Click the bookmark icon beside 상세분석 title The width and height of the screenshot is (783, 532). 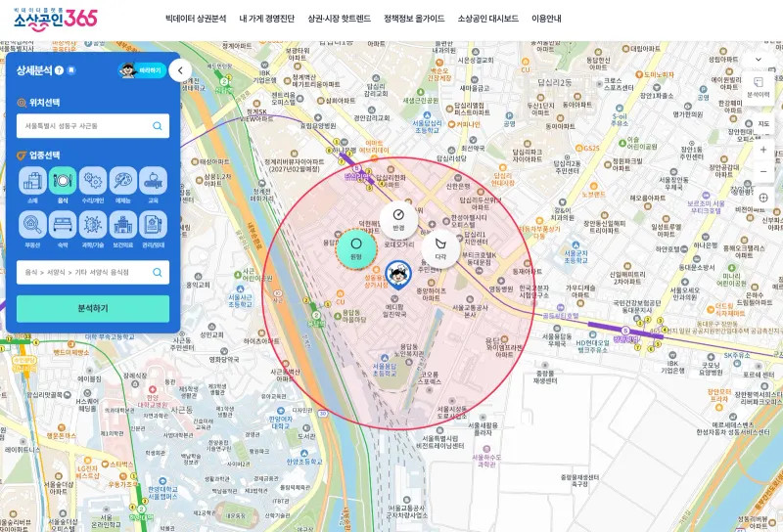pos(71,70)
